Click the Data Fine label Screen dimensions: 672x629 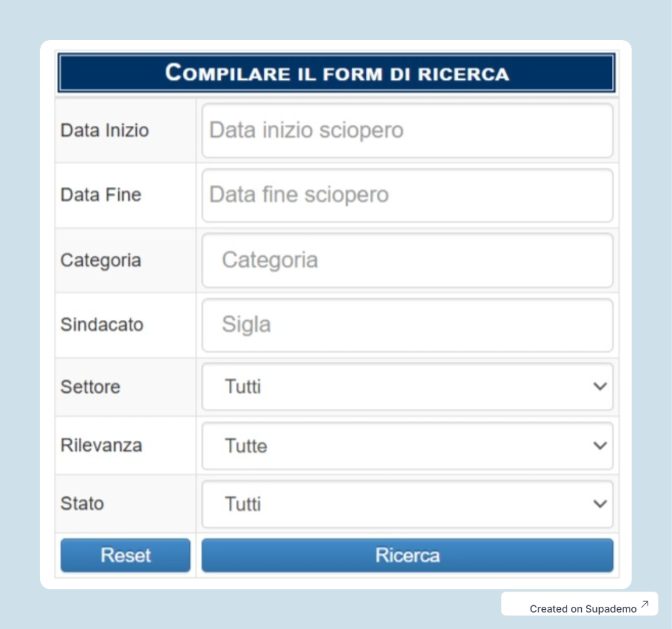(x=101, y=195)
